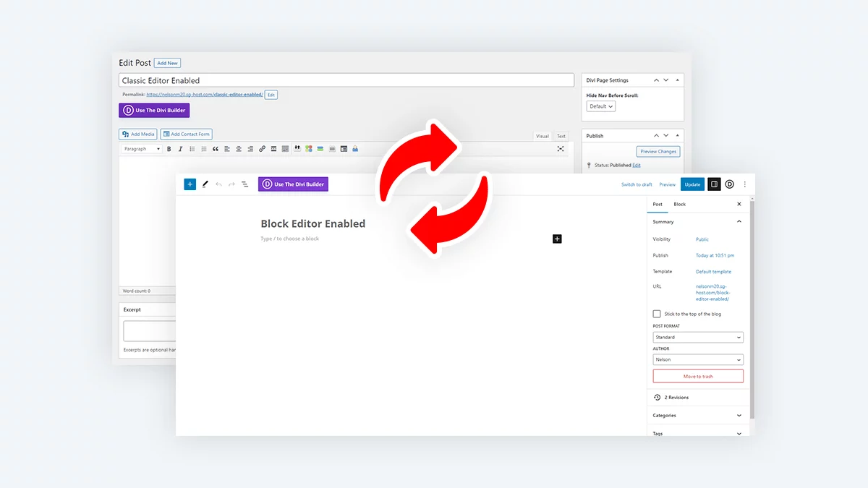The image size is (868, 488).
Task: Toggle italic in classic editor toolbar
Action: [180, 149]
